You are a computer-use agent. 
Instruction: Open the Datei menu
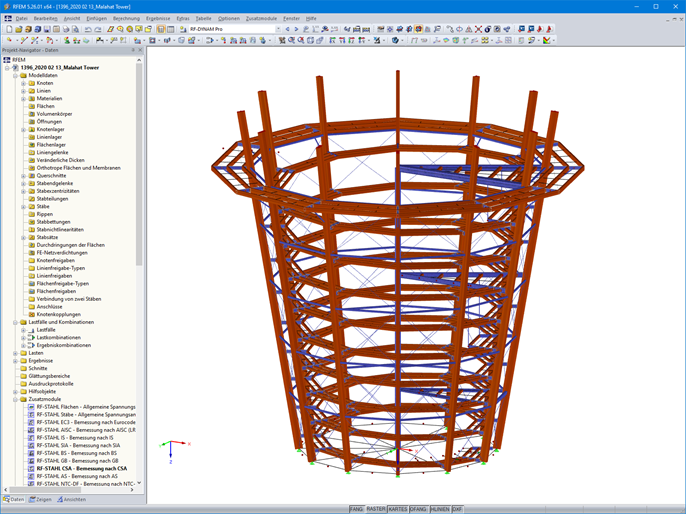click(21, 18)
